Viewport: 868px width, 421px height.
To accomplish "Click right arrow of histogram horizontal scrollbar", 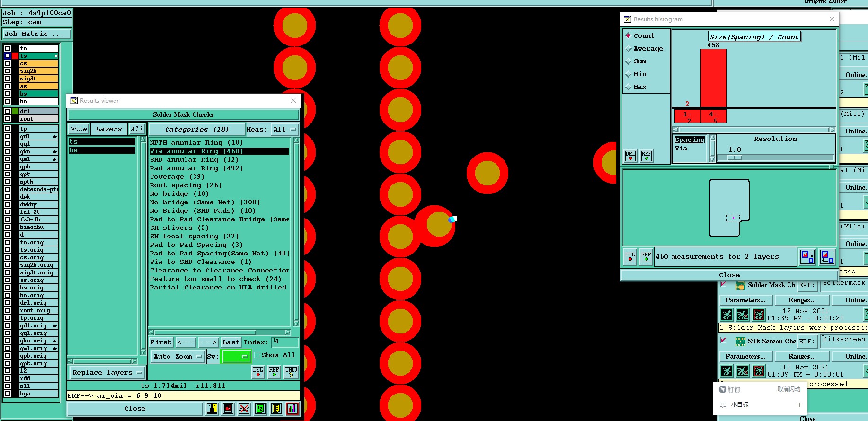I will (832, 130).
